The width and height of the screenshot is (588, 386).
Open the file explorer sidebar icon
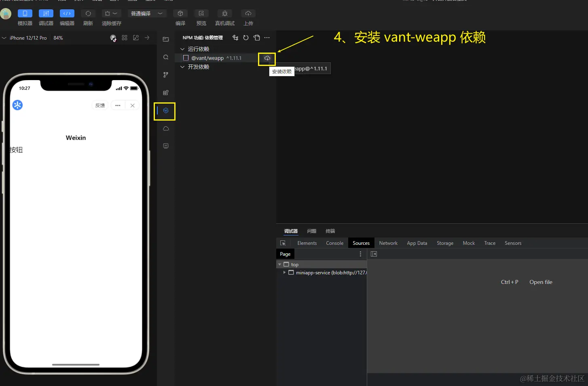pyautogui.click(x=166, y=39)
